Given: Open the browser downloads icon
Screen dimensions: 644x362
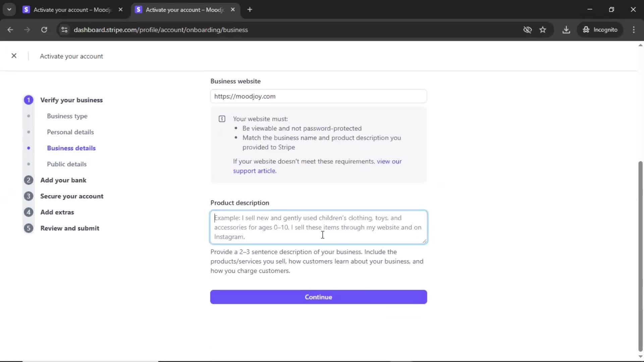Looking at the screenshot, I should click(x=566, y=30).
